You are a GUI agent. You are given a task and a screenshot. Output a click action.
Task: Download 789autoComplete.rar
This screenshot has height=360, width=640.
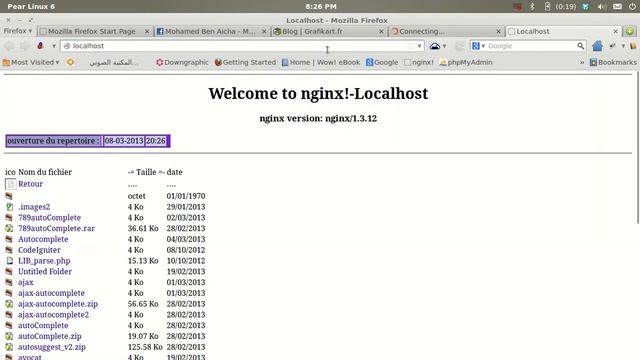tap(56, 228)
